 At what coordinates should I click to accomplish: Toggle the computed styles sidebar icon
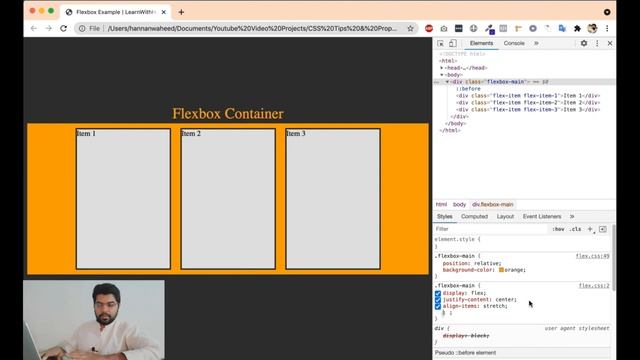coord(603,229)
